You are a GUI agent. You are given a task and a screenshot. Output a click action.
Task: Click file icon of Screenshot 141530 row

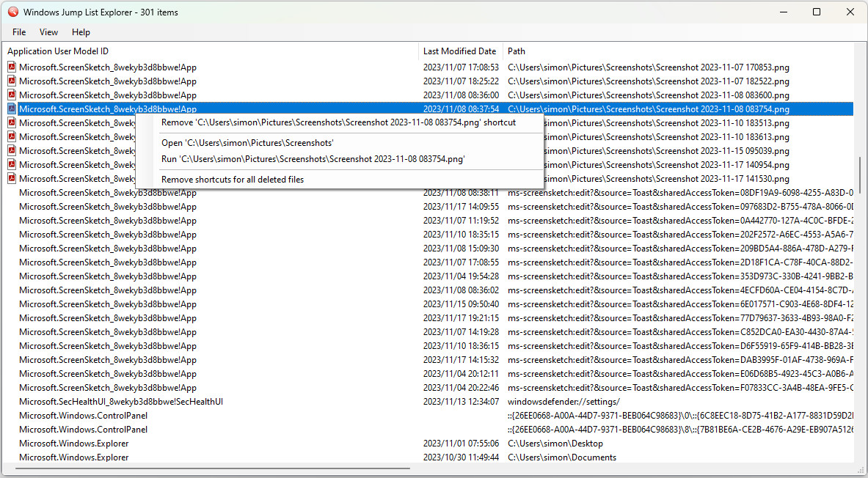[x=12, y=178]
